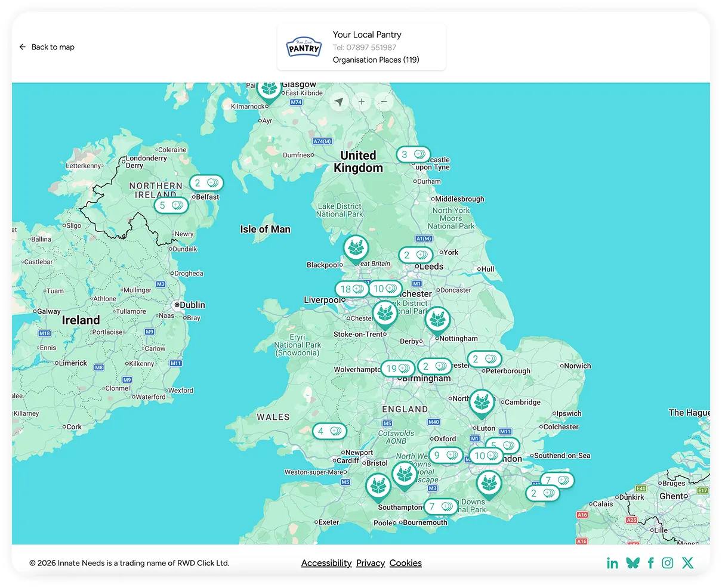Open the cluster of 7 near Southampton
Viewport: 722px width, 588px height.
(x=441, y=507)
